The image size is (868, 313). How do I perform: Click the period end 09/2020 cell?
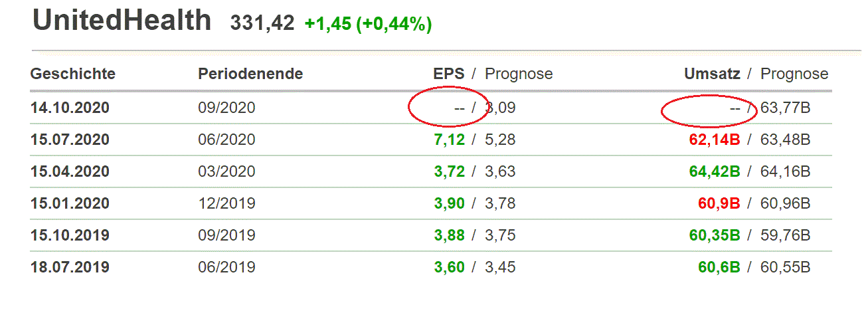coord(226,108)
